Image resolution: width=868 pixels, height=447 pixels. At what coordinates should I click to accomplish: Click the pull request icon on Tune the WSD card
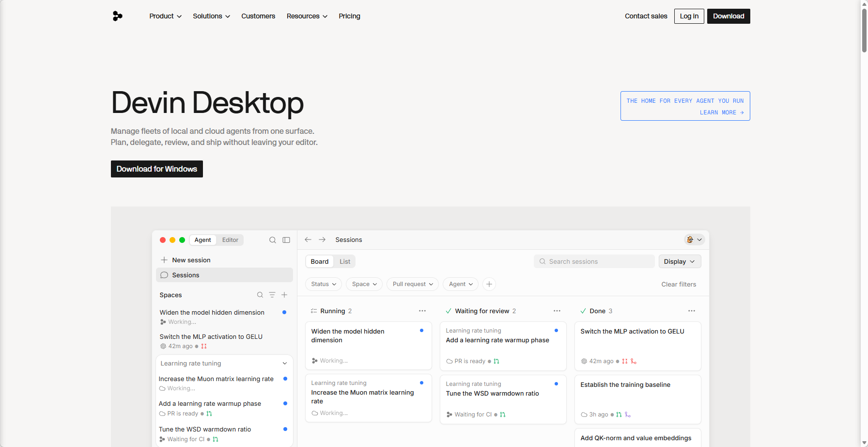coord(503,415)
